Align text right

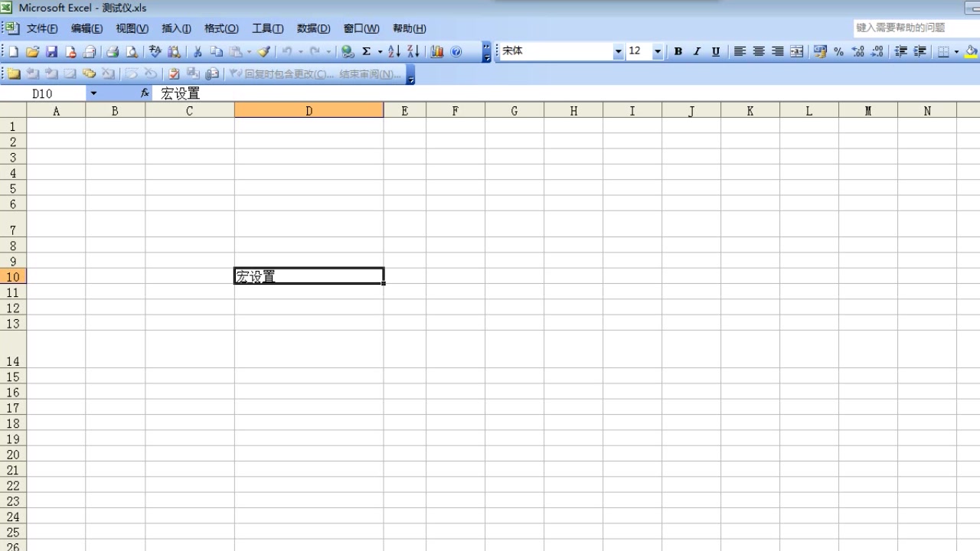778,51
